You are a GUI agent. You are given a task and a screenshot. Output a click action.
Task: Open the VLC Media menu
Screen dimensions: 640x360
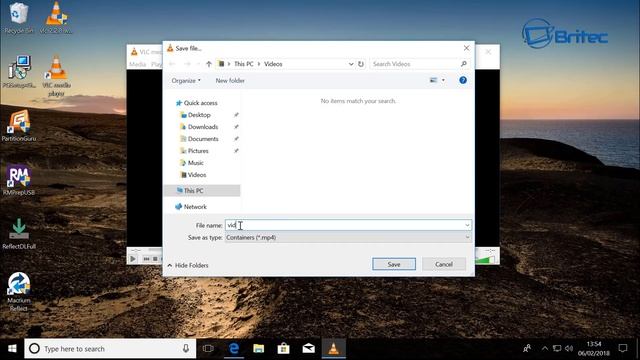pyautogui.click(x=138, y=64)
